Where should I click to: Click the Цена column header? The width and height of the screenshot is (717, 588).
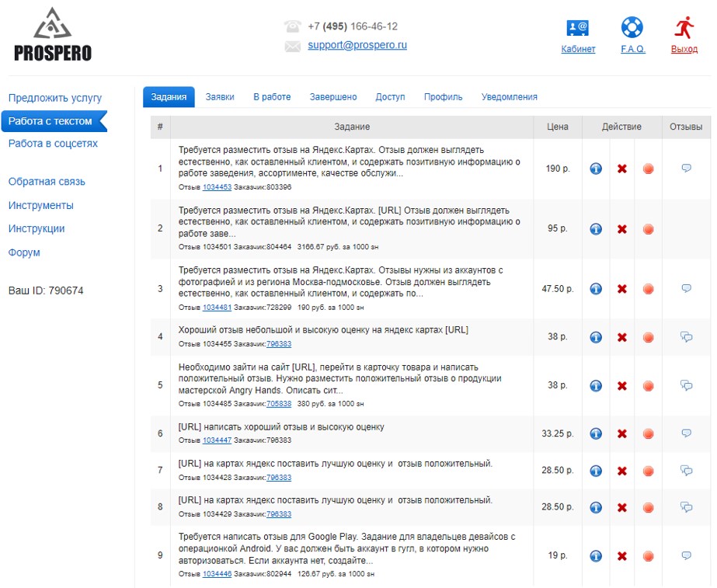point(558,127)
